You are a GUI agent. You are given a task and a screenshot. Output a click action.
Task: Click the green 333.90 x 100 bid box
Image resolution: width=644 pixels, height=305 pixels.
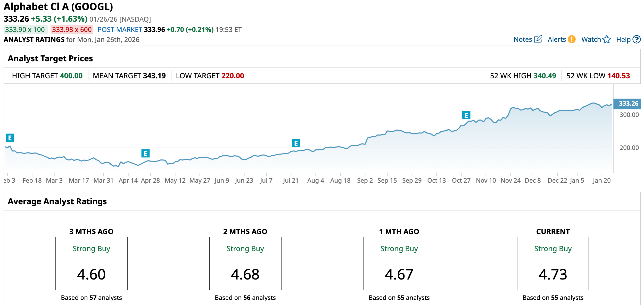pyautogui.click(x=25, y=30)
